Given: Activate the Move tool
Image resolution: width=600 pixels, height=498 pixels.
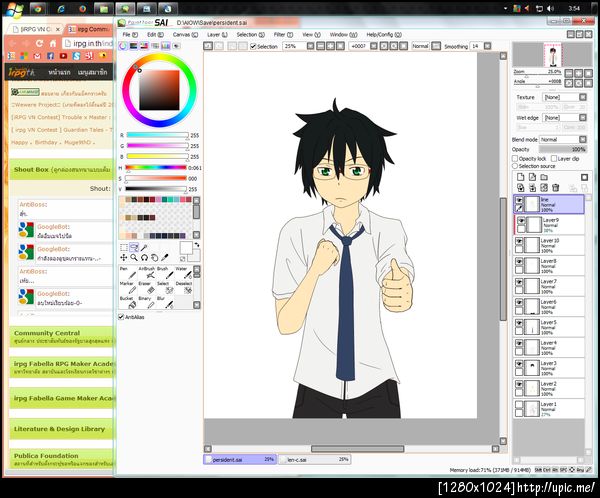Looking at the screenshot, I should pyautogui.click(x=124, y=258).
